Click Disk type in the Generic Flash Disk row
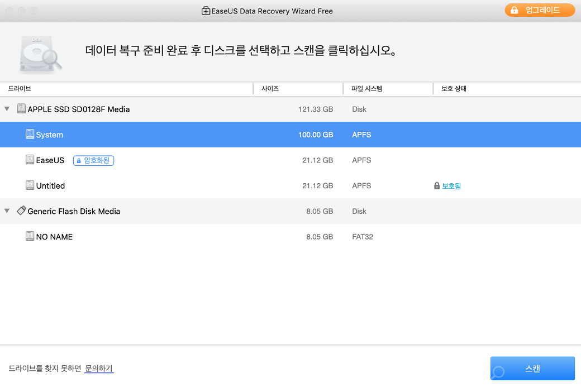581x392 pixels. pyautogui.click(x=359, y=211)
